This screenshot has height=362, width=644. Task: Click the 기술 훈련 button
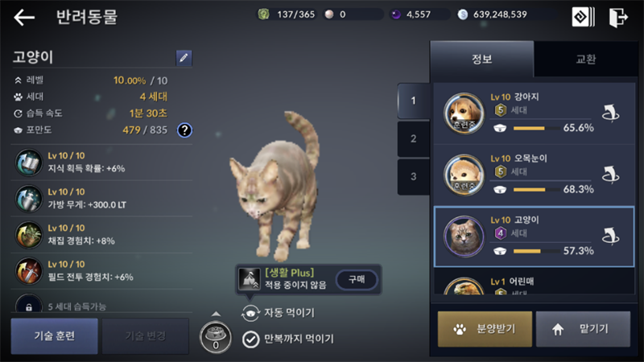pos(54,335)
